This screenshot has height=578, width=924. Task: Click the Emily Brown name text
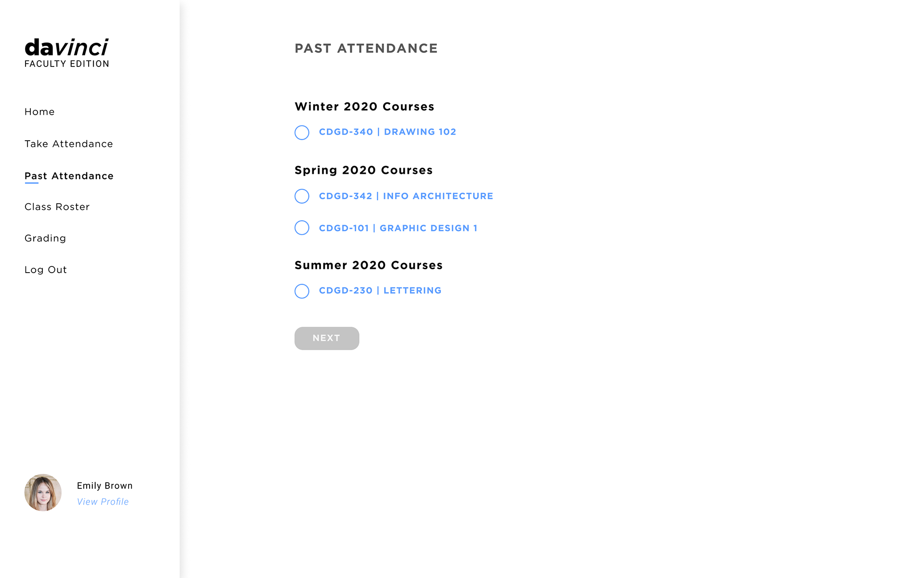click(105, 486)
